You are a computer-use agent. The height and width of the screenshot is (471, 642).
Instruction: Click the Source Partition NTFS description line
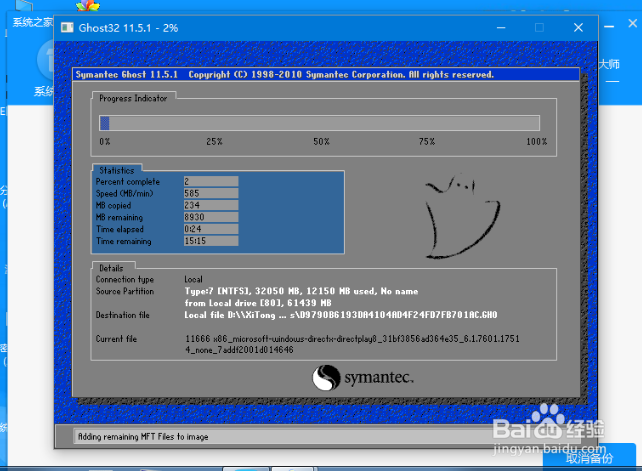click(301, 291)
